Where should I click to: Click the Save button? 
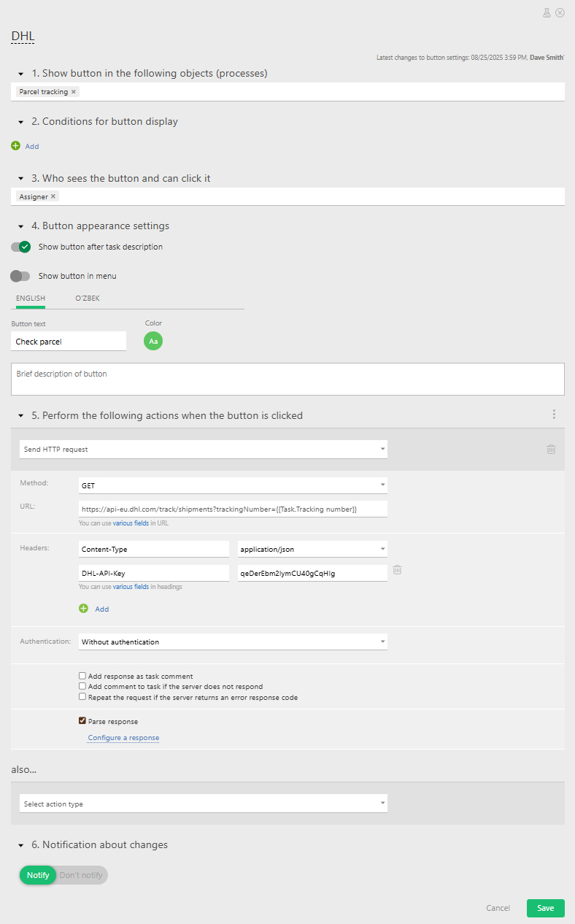click(545, 908)
